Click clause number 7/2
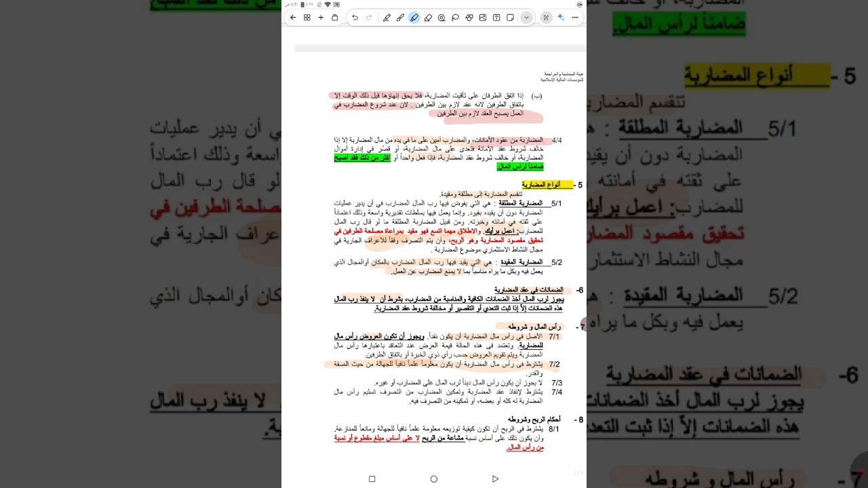 tap(555, 364)
